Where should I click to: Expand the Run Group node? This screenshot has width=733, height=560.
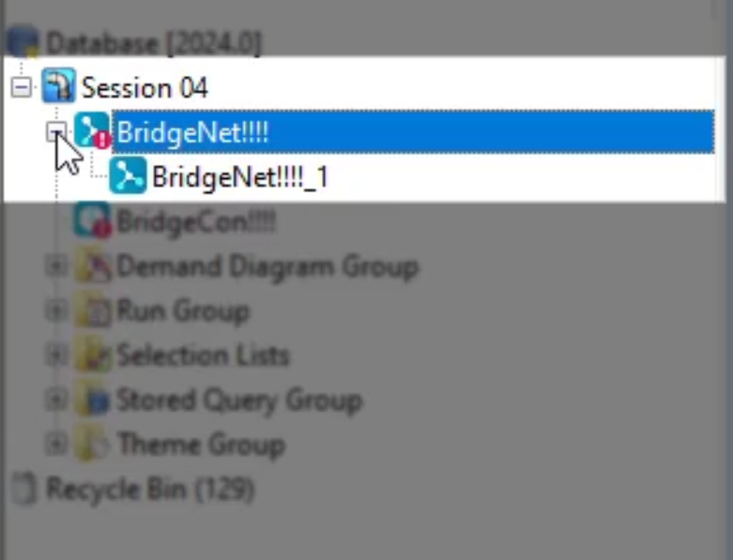(x=56, y=310)
